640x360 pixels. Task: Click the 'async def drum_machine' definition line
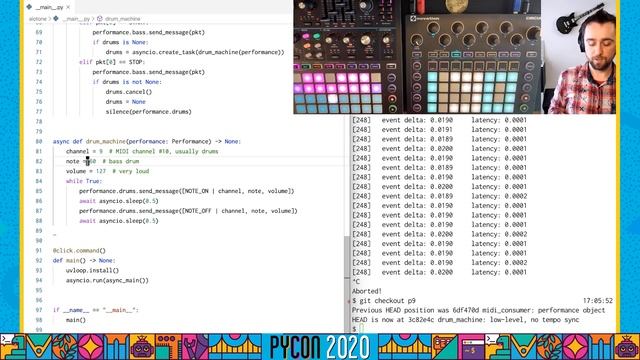147,141
